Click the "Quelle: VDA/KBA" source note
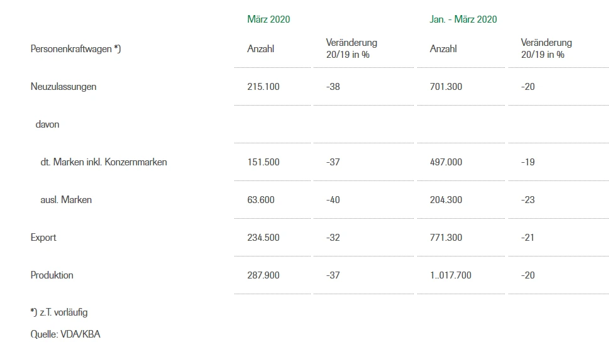The width and height of the screenshot is (613, 364). [65, 334]
